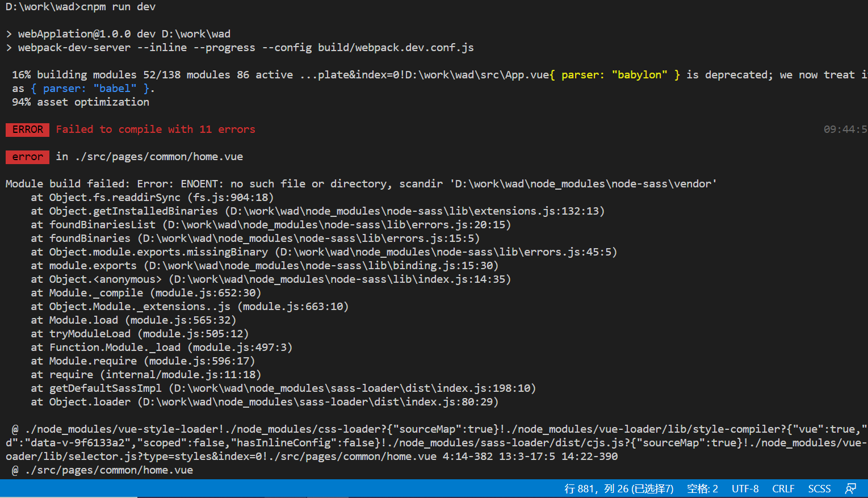This screenshot has height=498, width=868.
Task: Click the ./src/pages/common/home.vue path after 'in'
Action: (x=159, y=157)
